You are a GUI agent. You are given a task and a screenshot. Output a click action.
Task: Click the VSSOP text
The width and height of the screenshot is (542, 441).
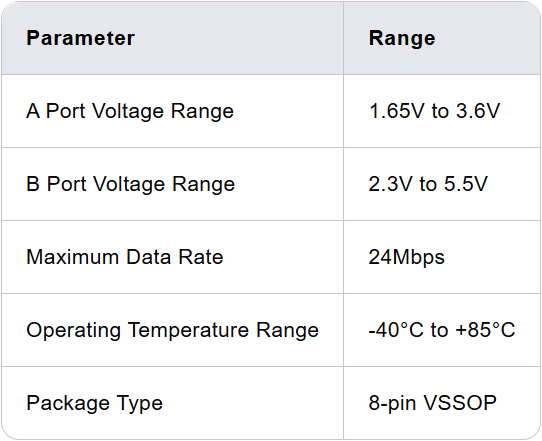click(x=460, y=403)
